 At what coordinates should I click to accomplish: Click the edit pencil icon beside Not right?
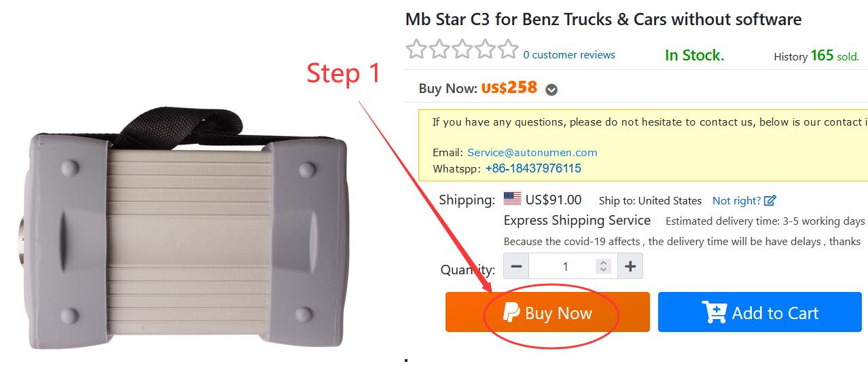click(770, 200)
